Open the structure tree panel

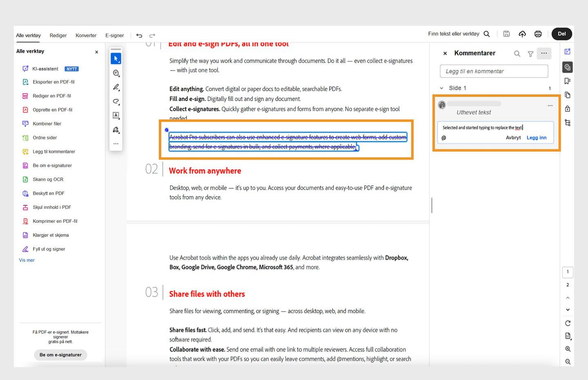(x=568, y=123)
